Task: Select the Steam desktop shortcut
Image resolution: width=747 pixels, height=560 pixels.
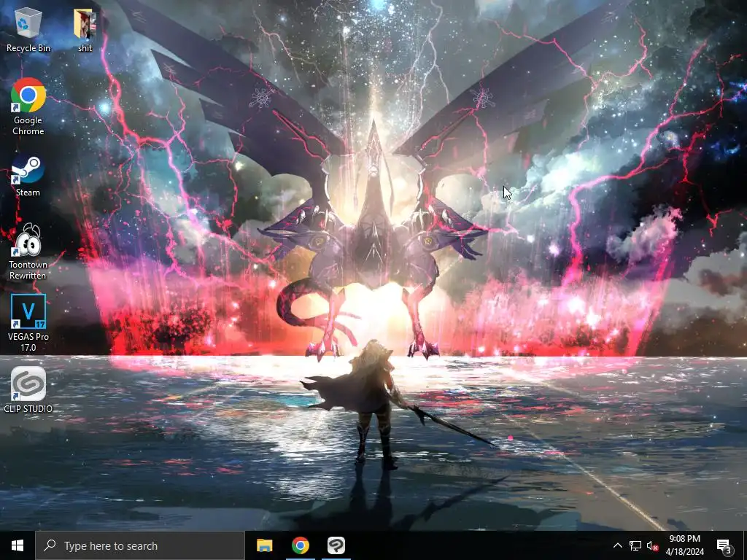Action: click(x=28, y=176)
